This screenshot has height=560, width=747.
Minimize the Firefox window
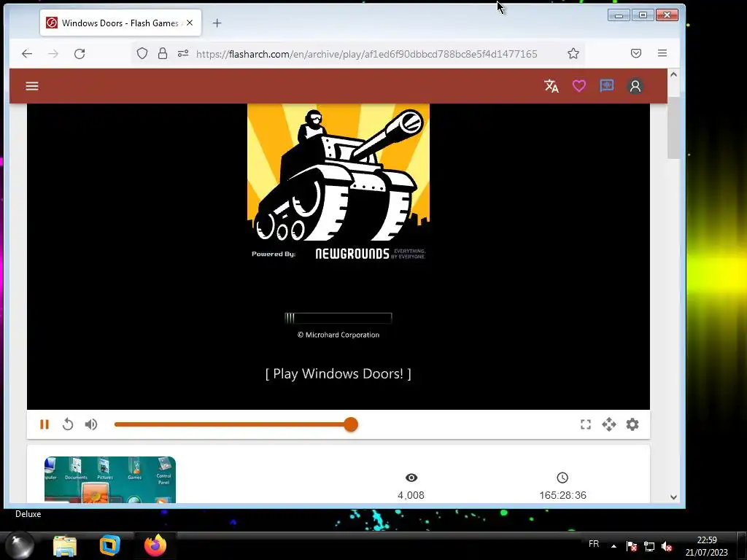[619, 15]
